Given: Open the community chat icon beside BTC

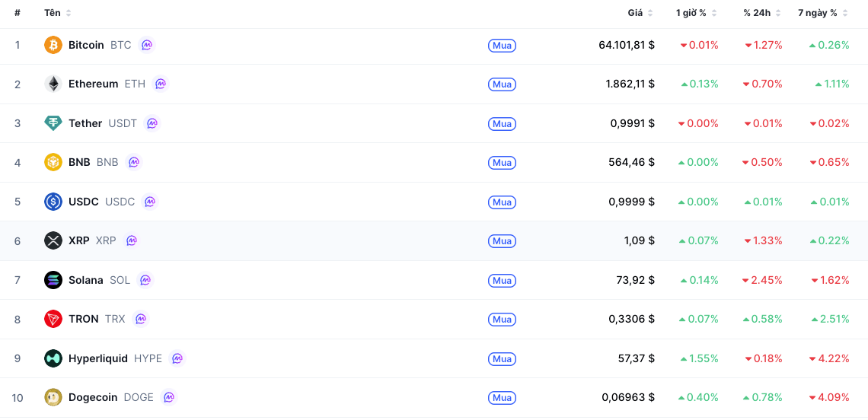Looking at the screenshot, I should [x=147, y=45].
